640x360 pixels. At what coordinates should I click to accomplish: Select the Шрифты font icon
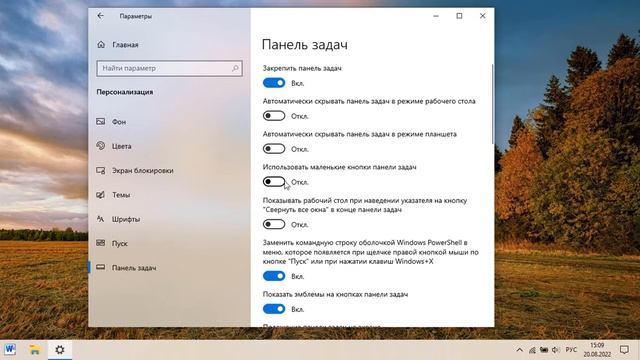click(100, 219)
